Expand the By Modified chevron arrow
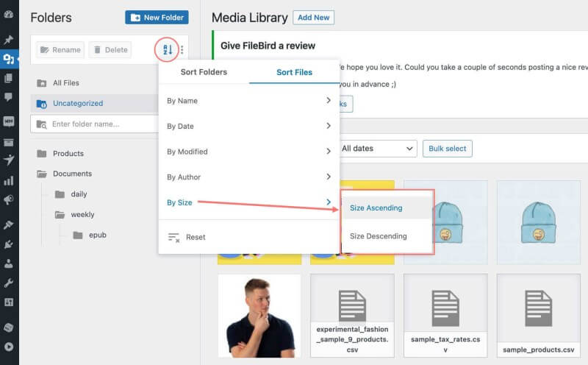The width and height of the screenshot is (588, 365). [329, 152]
